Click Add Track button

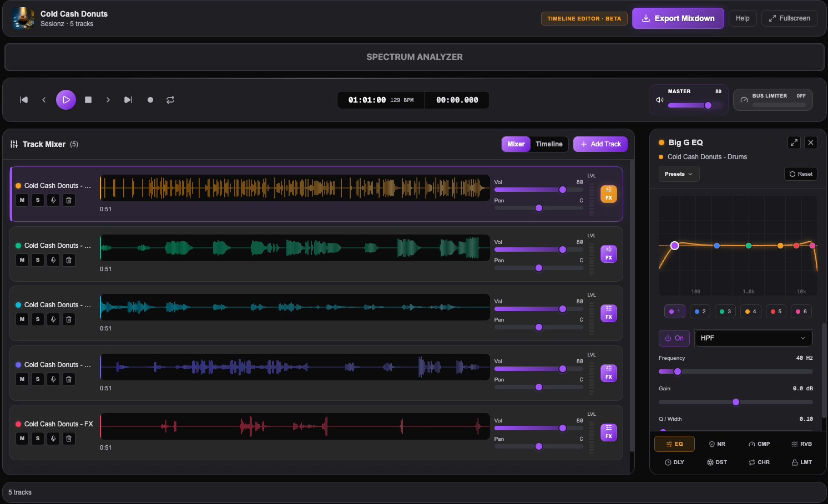tap(600, 144)
